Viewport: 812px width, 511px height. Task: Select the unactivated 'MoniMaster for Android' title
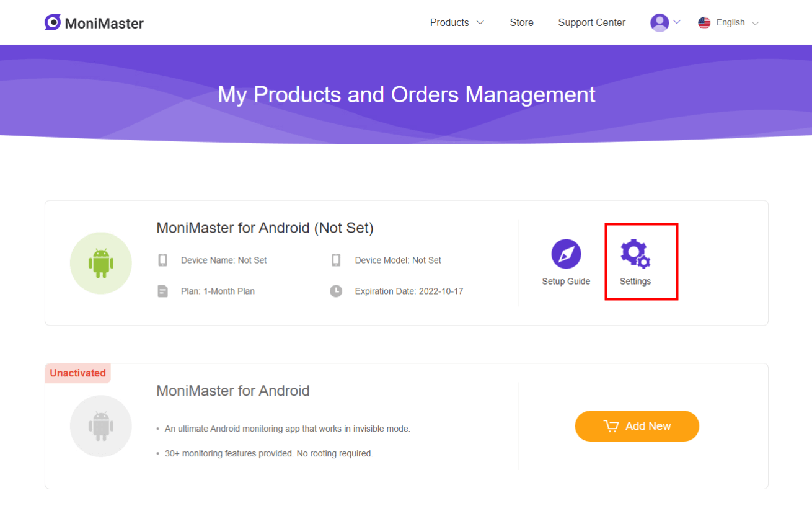(x=233, y=391)
